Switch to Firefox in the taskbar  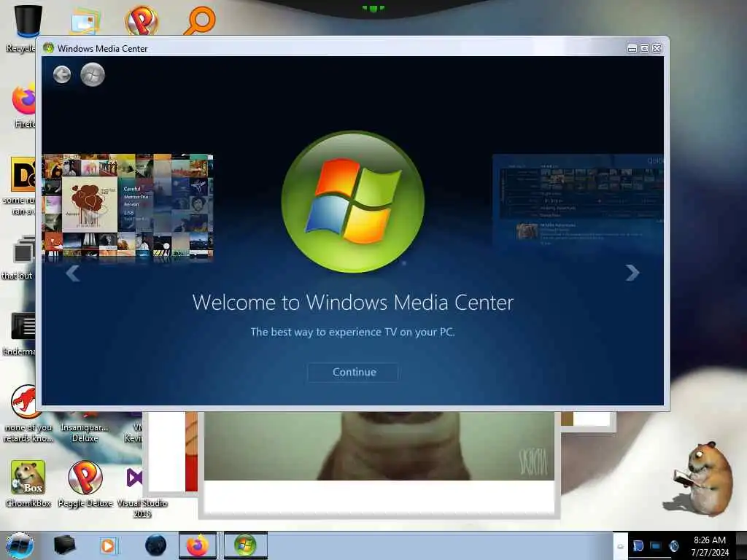198,545
